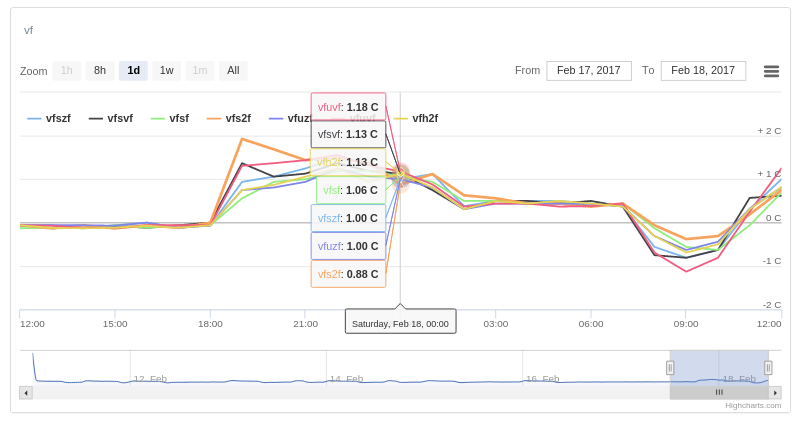Click the scrollbar right arrow
798x427 pixels.
(775, 393)
